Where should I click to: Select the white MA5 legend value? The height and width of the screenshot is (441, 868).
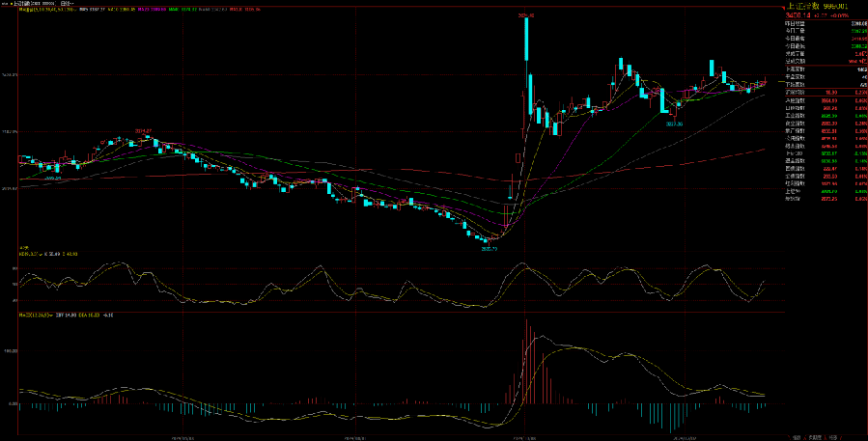point(92,10)
